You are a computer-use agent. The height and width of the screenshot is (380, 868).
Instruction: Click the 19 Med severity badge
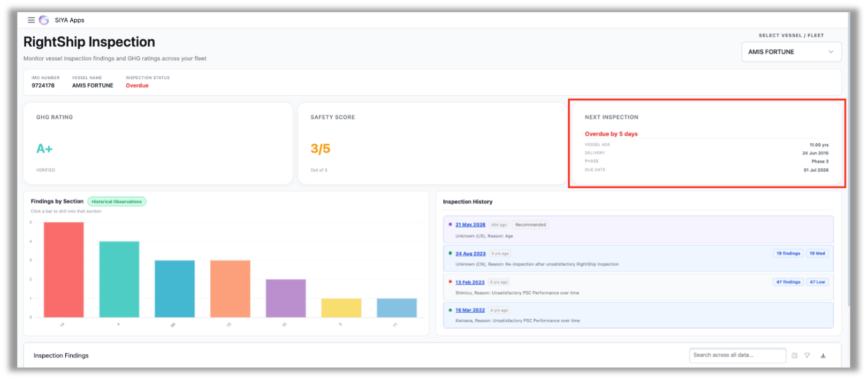coord(817,253)
